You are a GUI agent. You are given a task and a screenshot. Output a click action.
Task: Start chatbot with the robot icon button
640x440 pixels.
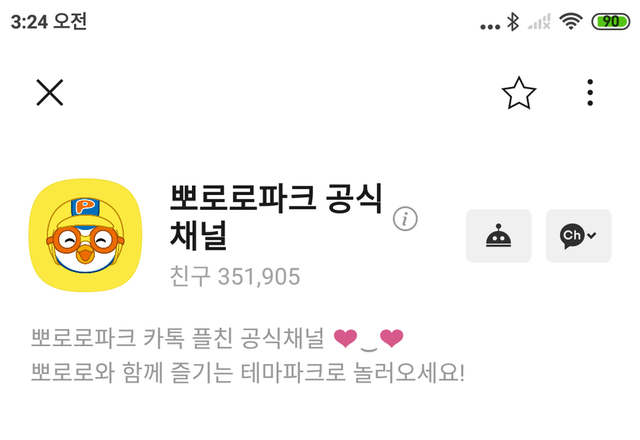pyautogui.click(x=498, y=236)
